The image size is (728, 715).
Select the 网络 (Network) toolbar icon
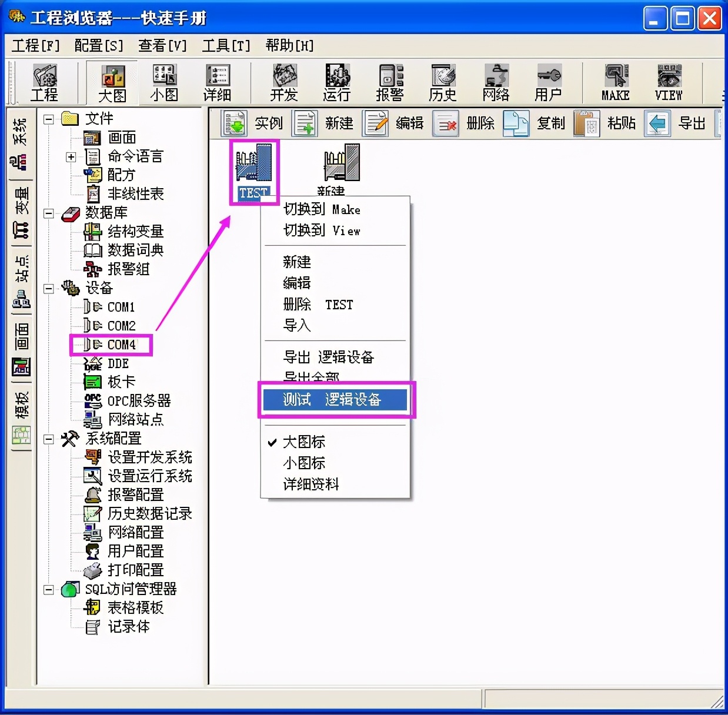496,82
